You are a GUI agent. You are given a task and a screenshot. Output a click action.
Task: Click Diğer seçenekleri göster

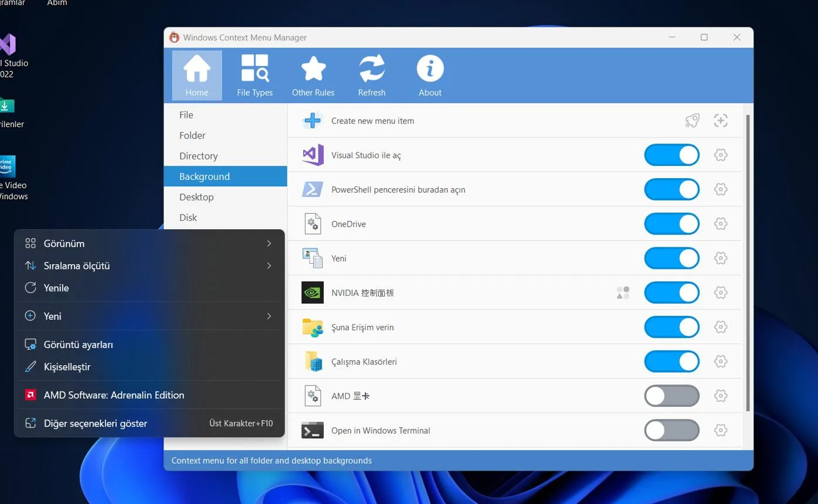150,423
